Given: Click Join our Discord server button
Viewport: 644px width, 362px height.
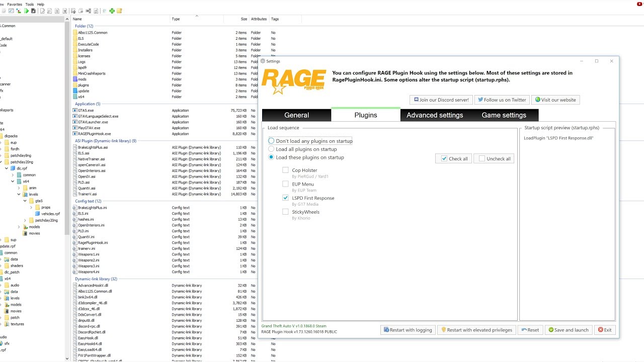Looking at the screenshot, I should click(x=441, y=100).
